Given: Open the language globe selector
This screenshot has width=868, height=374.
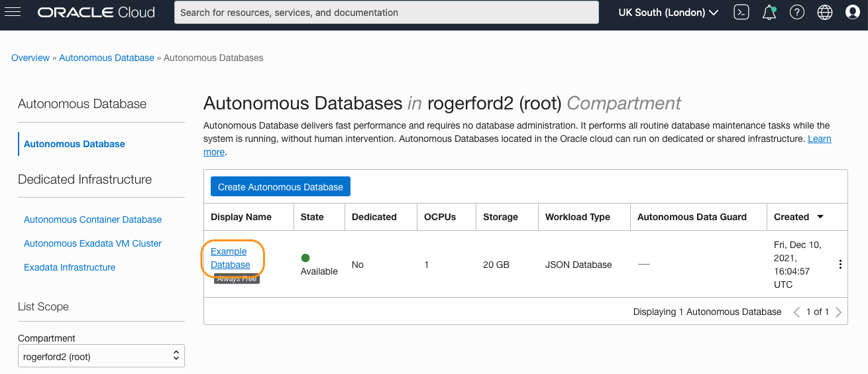Looking at the screenshot, I should tap(825, 12).
